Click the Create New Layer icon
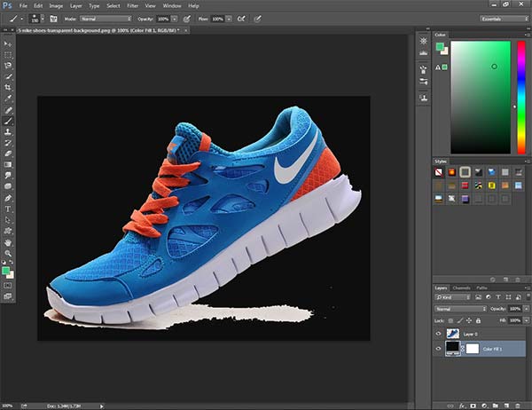This screenshot has height=410, width=532. tap(506, 406)
